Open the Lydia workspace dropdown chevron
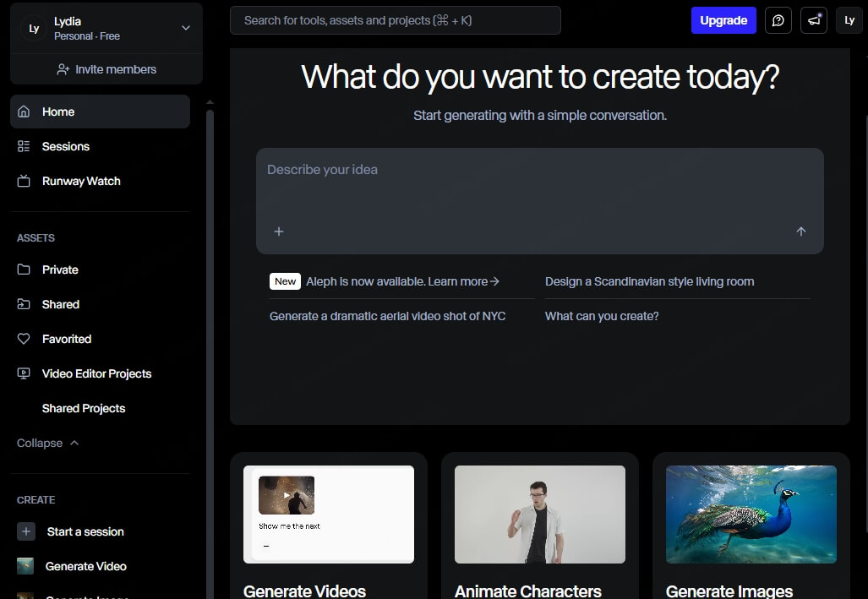 pos(186,28)
